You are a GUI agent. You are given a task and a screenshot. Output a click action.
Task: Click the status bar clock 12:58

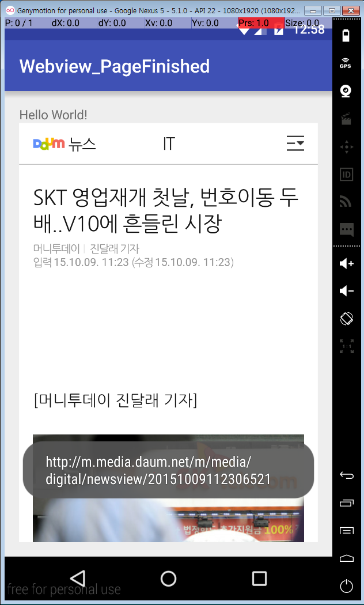pyautogui.click(x=309, y=29)
